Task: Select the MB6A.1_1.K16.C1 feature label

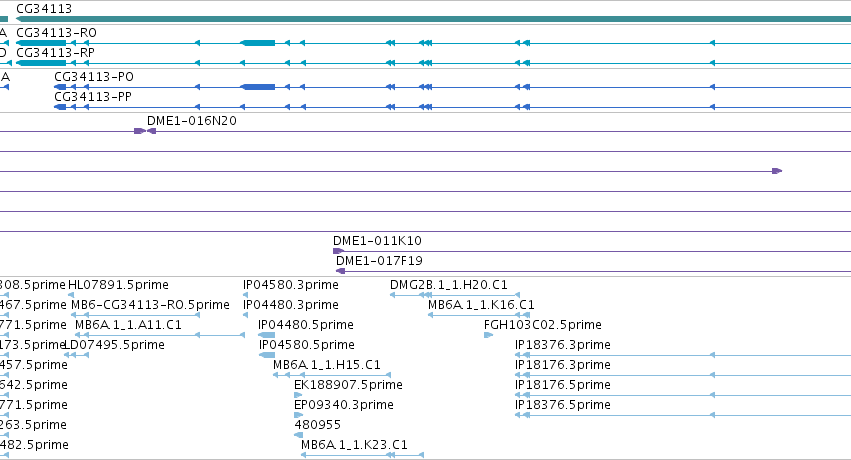Action: click(x=481, y=304)
